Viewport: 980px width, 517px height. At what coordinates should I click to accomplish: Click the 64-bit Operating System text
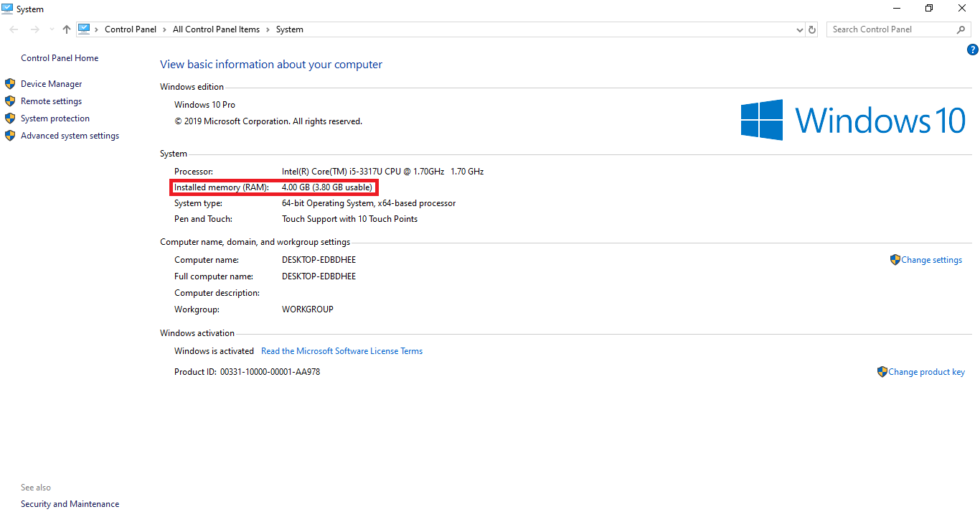point(369,203)
